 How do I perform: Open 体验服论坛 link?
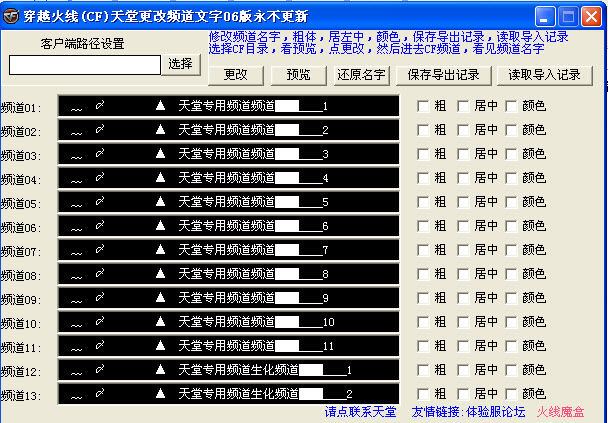495,412
